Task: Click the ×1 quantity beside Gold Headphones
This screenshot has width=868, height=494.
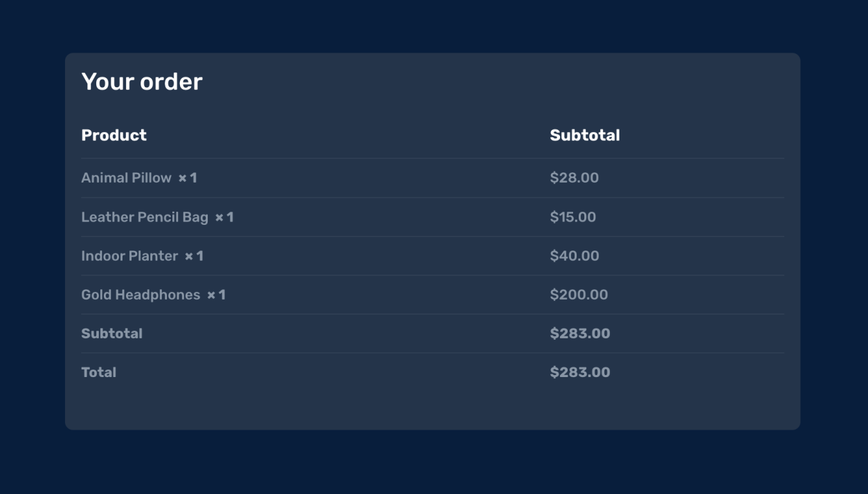Action: click(x=216, y=295)
